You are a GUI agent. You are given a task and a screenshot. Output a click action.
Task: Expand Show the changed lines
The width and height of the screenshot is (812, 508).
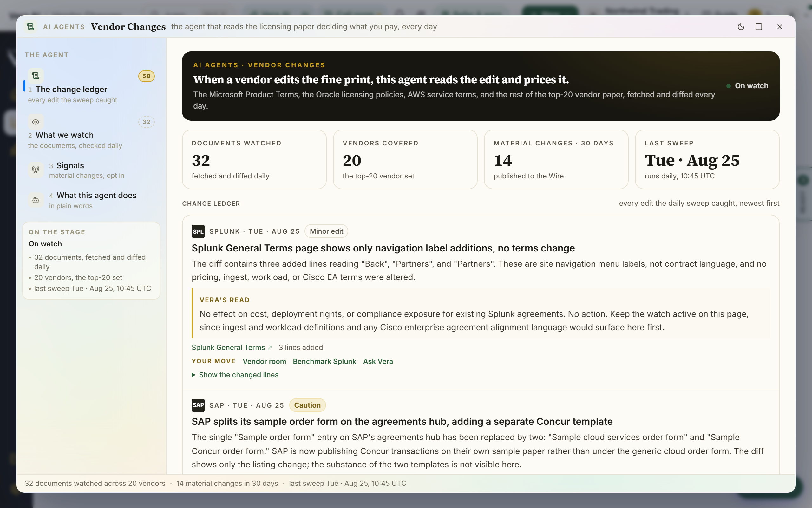(x=235, y=375)
